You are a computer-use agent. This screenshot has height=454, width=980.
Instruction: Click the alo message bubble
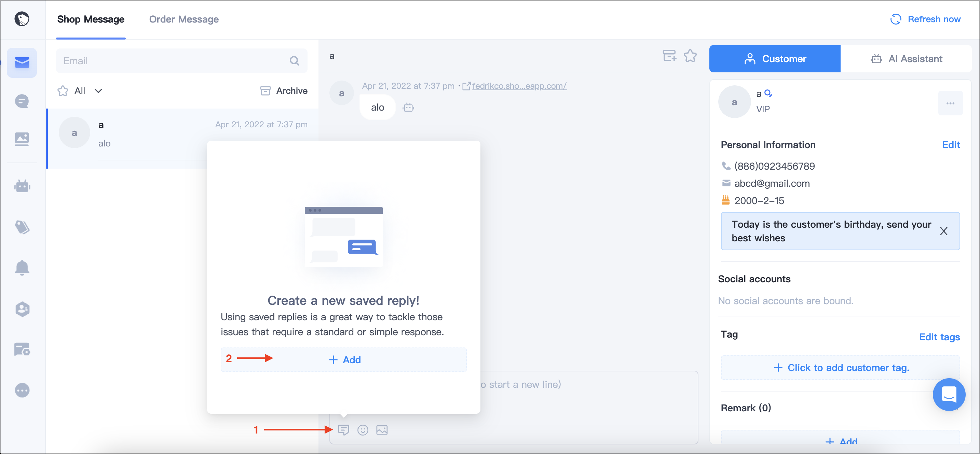click(378, 108)
